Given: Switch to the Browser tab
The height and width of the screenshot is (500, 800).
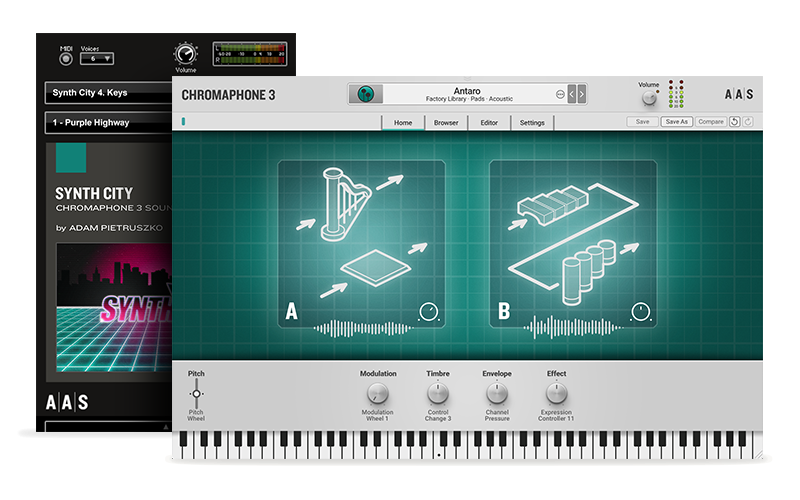Looking at the screenshot, I should pyautogui.click(x=446, y=123).
